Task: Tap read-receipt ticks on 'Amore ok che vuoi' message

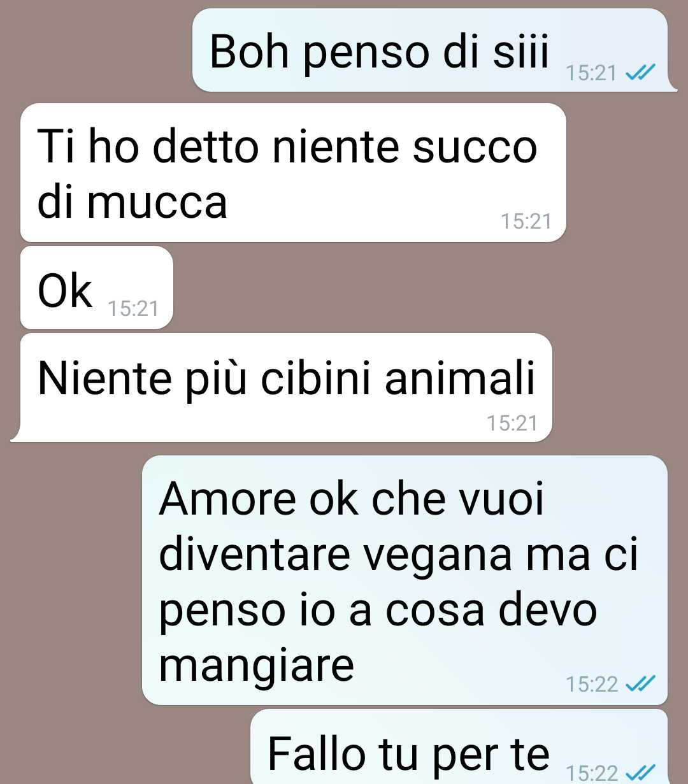Action: [640, 683]
